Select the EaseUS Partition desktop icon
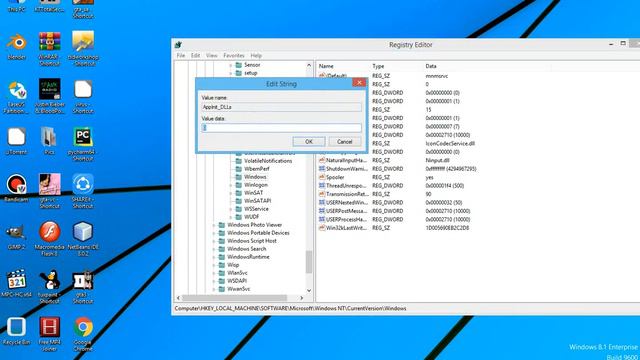 click(x=16, y=90)
